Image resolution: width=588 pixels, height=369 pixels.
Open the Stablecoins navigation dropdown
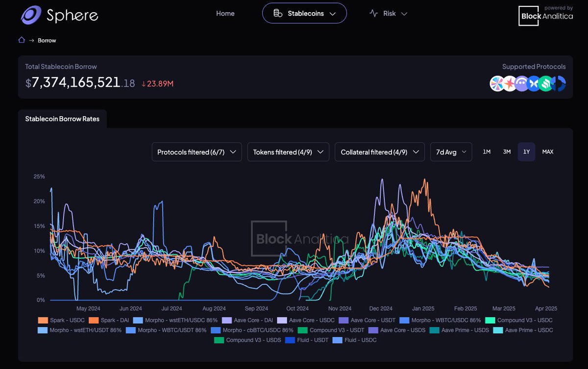point(304,13)
